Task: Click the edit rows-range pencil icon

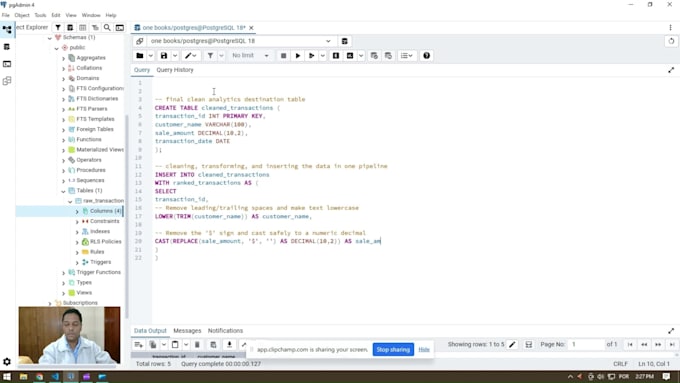Action: (x=512, y=344)
